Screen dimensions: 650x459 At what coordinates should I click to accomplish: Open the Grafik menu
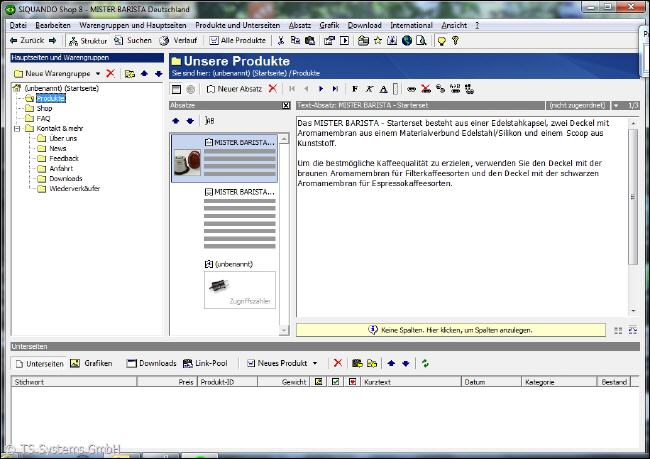tap(329, 25)
